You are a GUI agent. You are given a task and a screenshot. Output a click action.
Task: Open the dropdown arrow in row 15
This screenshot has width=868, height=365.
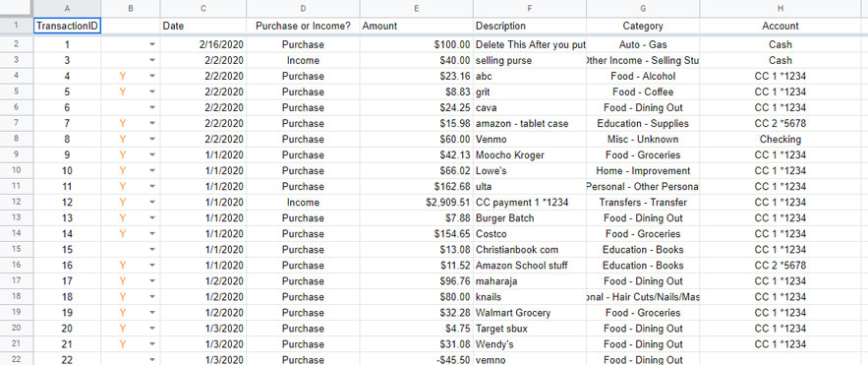pos(152,250)
